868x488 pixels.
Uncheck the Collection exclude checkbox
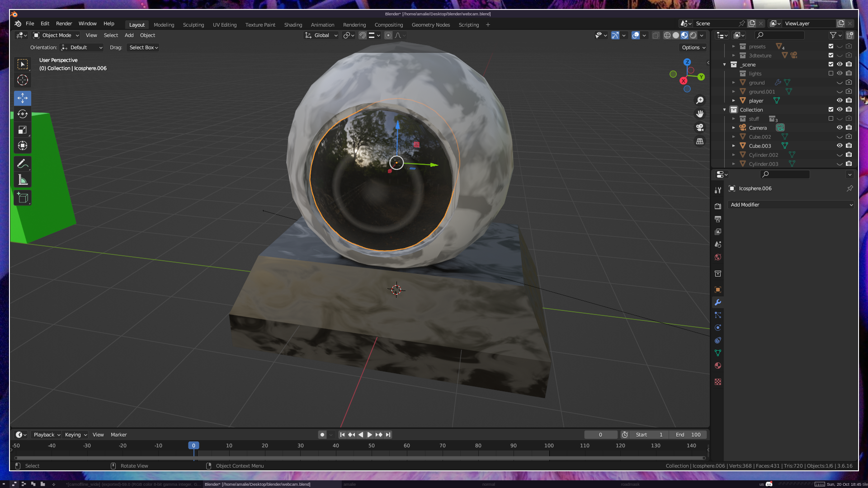click(831, 109)
